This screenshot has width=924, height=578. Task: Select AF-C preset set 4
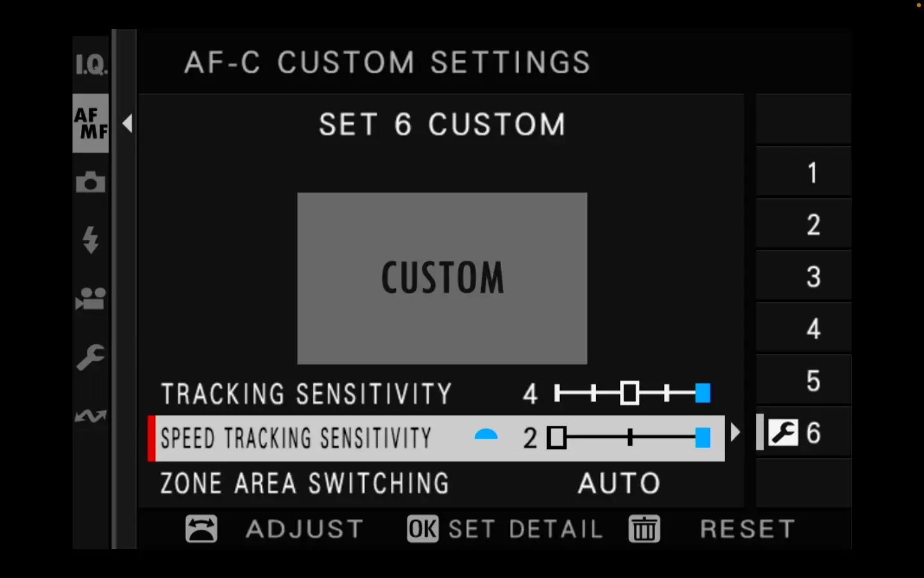coord(812,329)
